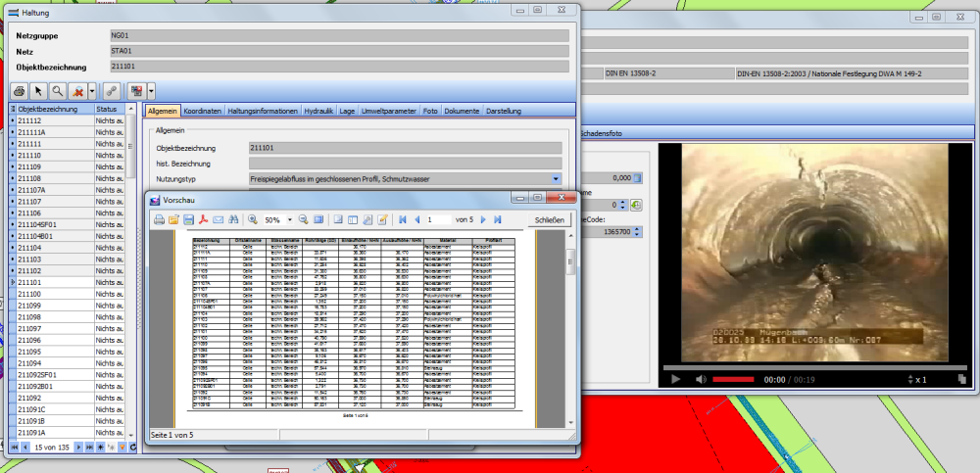Go to first record in list navigator
Image resolution: width=980 pixels, height=473 pixels.
[15, 448]
